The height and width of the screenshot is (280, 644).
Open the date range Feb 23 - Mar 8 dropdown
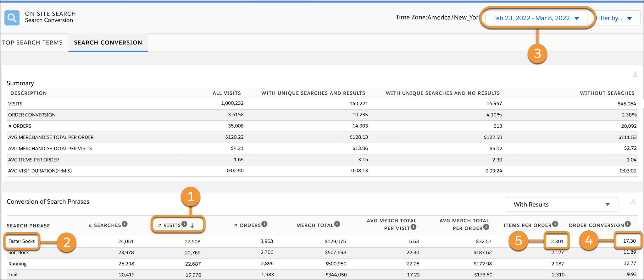pos(536,18)
